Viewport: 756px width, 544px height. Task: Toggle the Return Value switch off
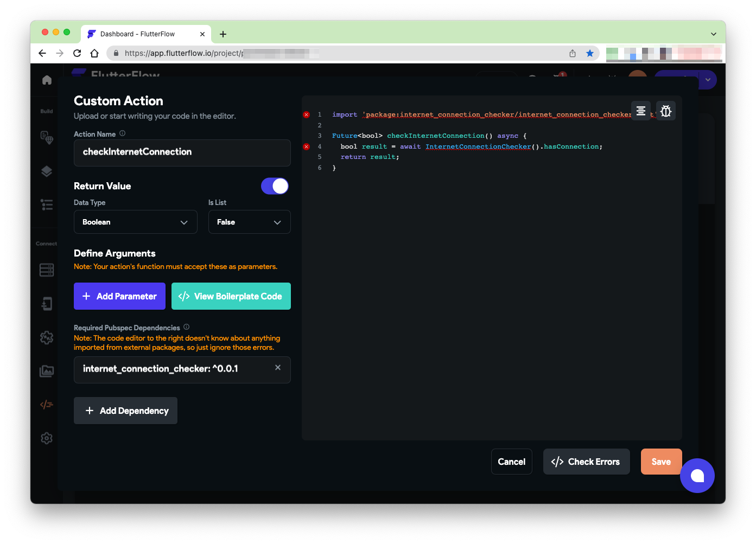click(x=275, y=186)
